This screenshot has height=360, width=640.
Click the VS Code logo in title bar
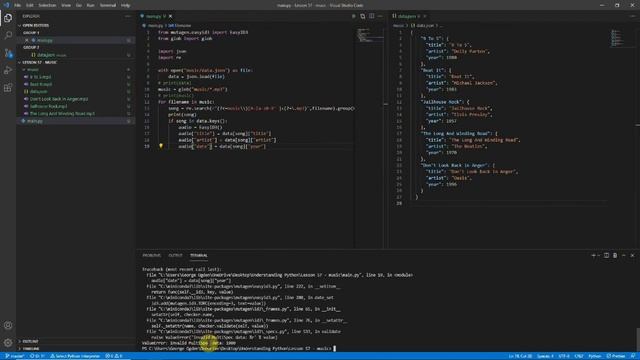pyautogui.click(x=6, y=5)
